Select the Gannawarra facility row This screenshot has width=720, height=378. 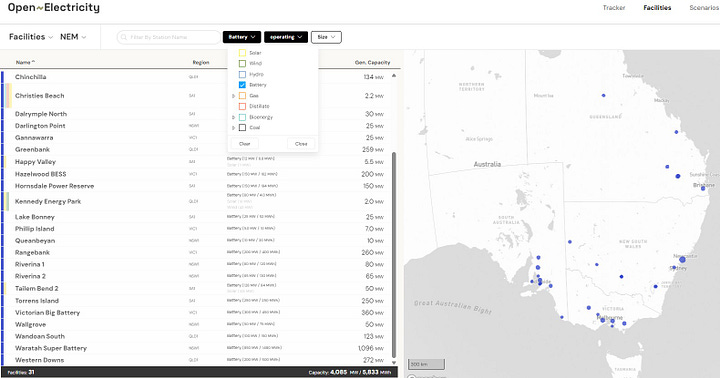197,138
